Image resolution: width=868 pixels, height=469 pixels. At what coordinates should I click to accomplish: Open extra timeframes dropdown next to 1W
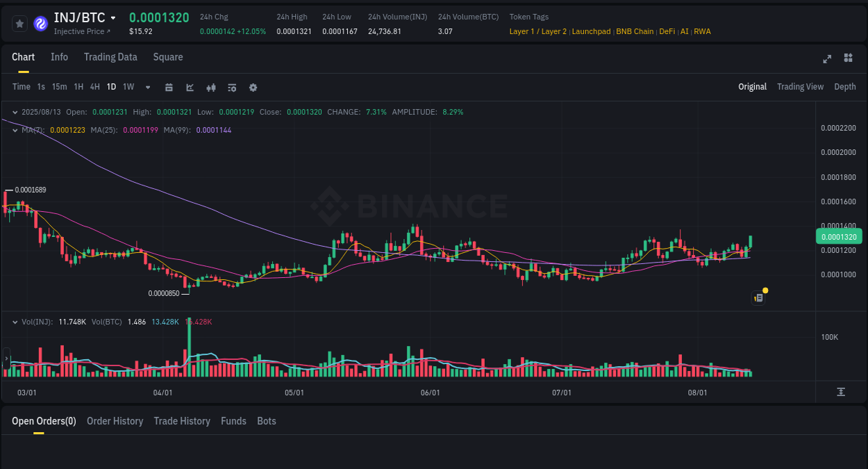coord(147,87)
